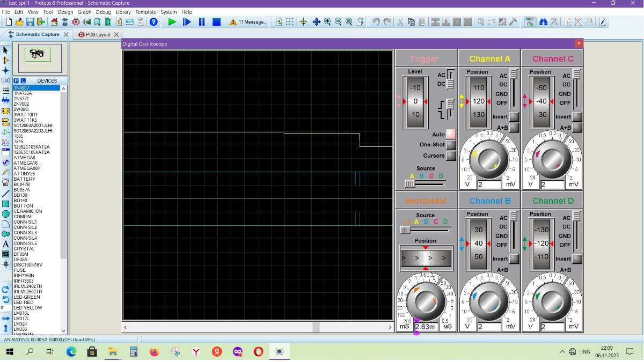Image resolution: width=644 pixels, height=362 pixels.
Task: Click the Cut scissors icon
Action: (x=400, y=22)
